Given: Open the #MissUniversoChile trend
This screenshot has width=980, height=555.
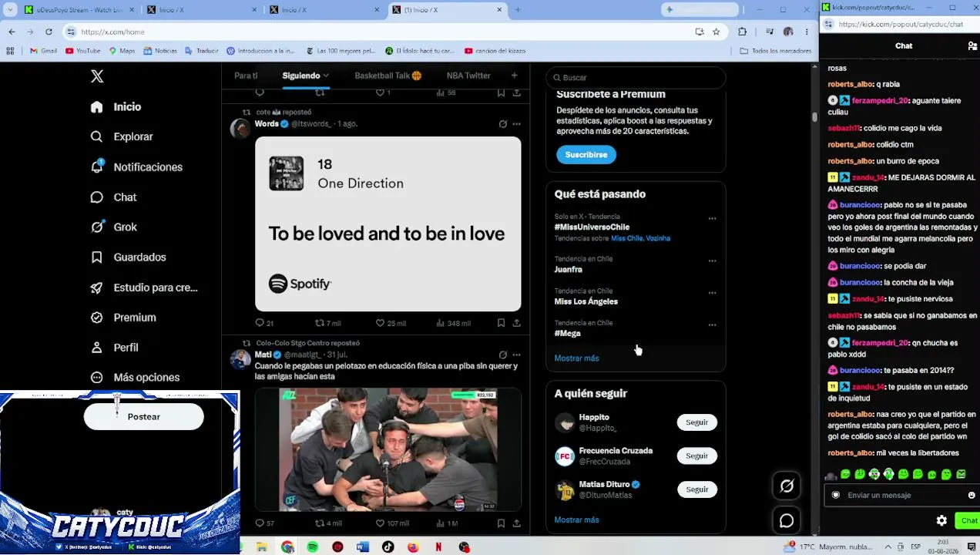Looking at the screenshot, I should [592, 227].
